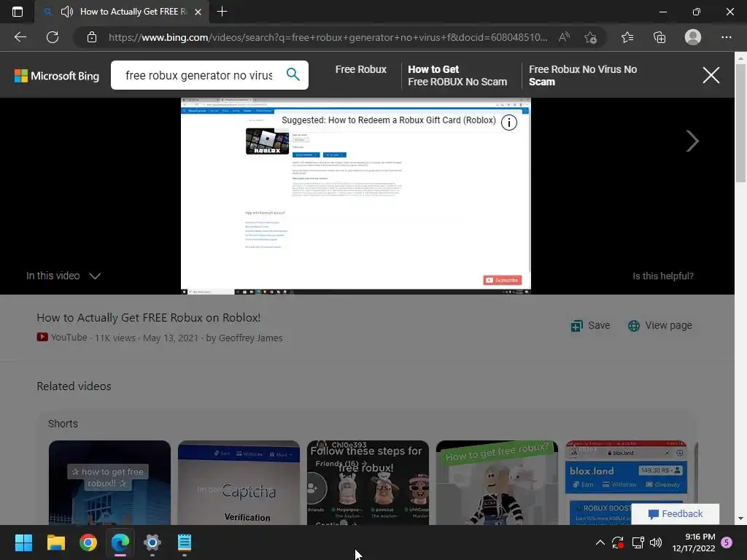
Task: Click the scrollbar down arrow
Action: tap(740, 518)
